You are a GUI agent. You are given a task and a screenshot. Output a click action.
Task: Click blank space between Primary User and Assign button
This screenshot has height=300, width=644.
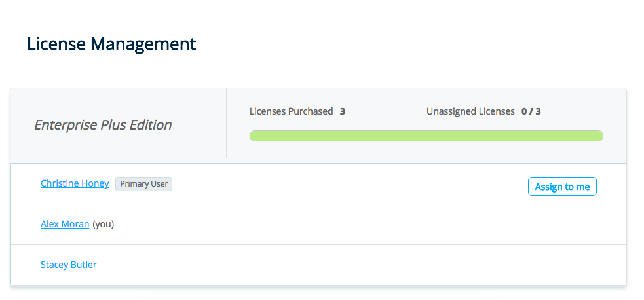[347, 184]
